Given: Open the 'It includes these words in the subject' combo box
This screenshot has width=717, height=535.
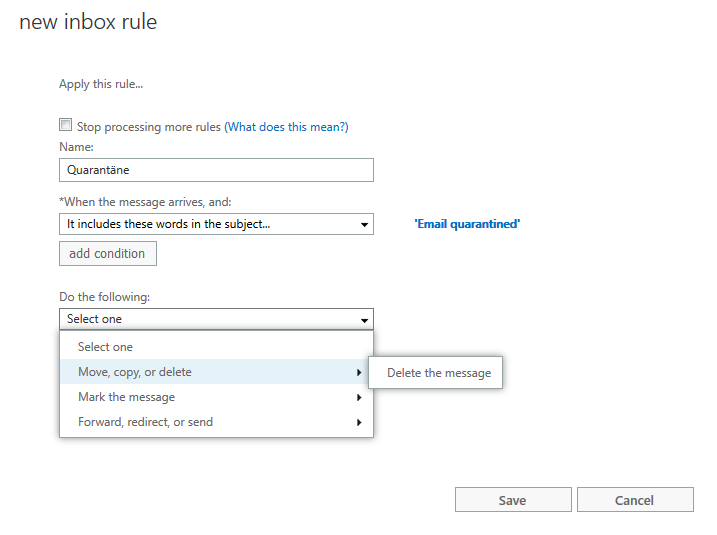Looking at the screenshot, I should (x=216, y=224).
